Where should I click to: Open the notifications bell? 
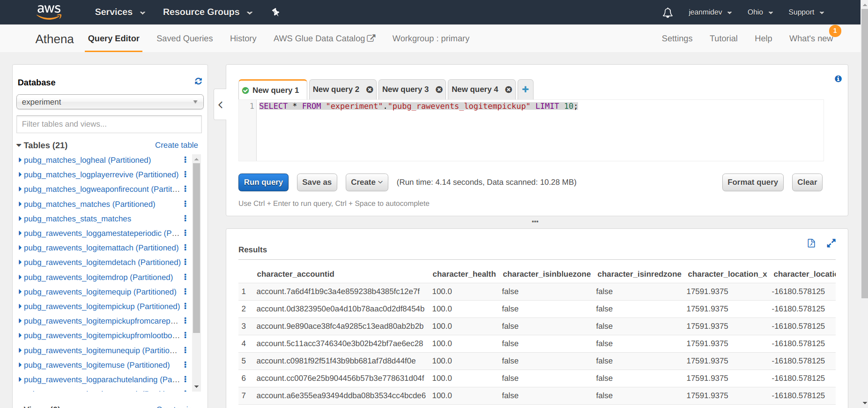(668, 13)
